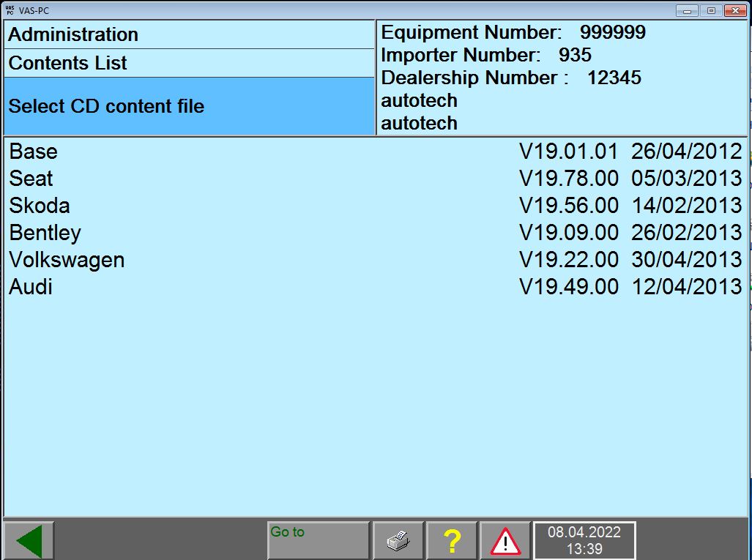
Task: Click the VAS-PC title bar icon
Action: [x=10, y=10]
